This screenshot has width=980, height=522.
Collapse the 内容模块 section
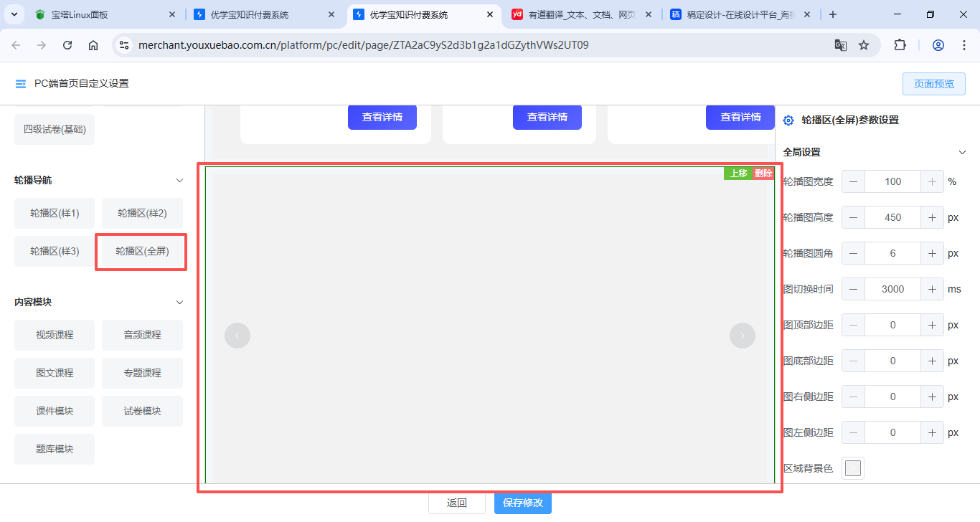(x=180, y=303)
